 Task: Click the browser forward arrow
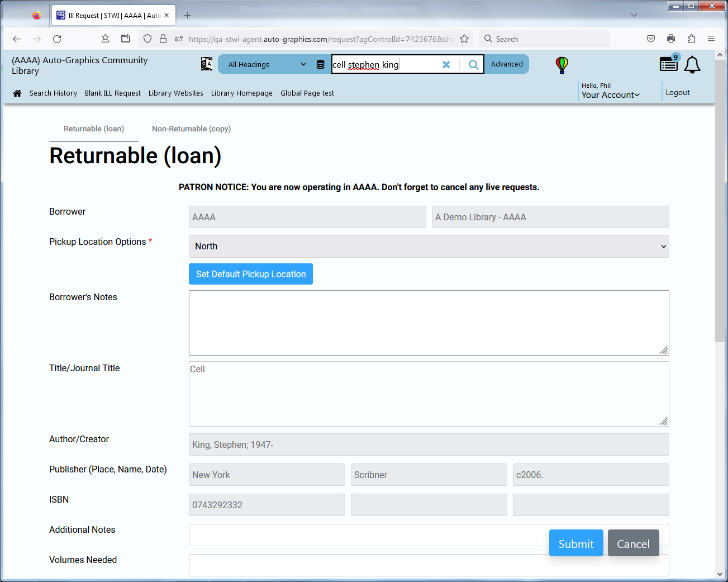pos(37,39)
